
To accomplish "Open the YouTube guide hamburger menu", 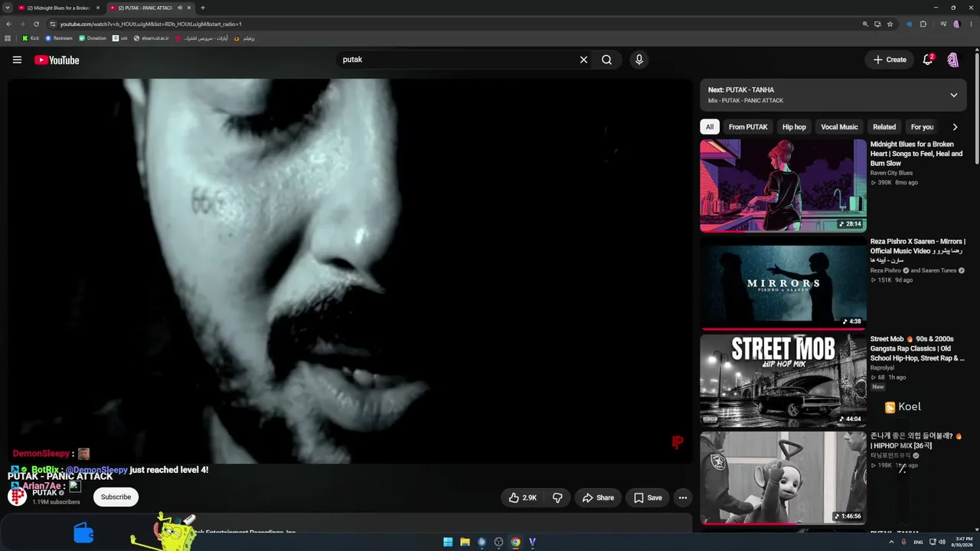I will 17,60.
